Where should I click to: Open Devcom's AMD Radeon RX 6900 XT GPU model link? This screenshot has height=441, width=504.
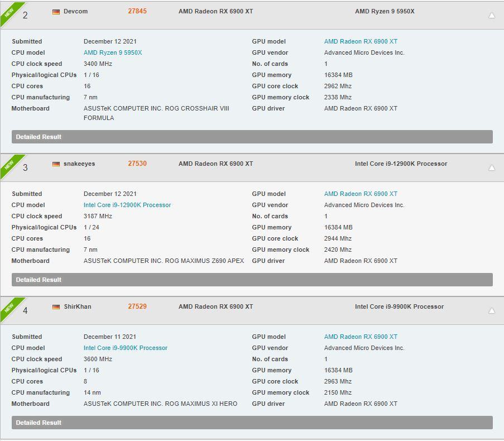[x=361, y=41]
